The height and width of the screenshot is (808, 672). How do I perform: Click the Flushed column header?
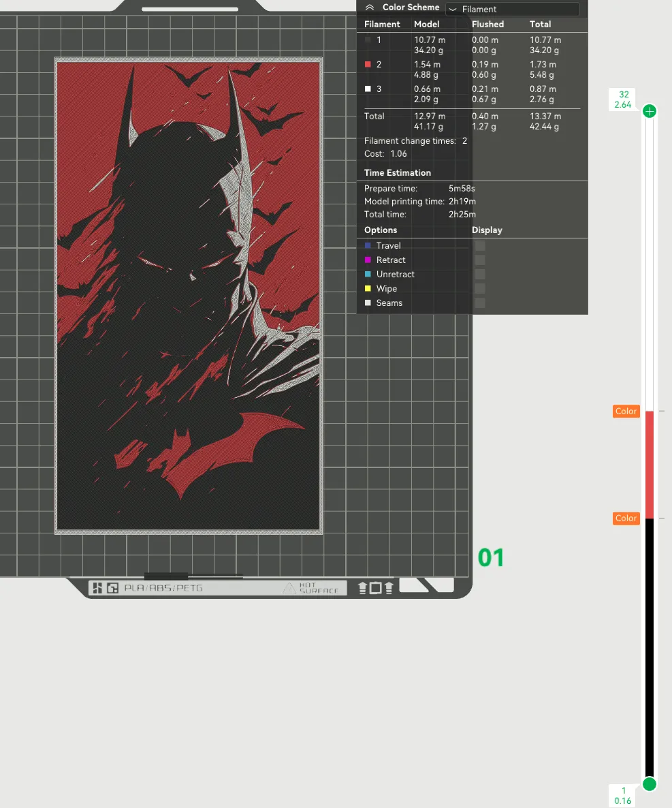(487, 25)
